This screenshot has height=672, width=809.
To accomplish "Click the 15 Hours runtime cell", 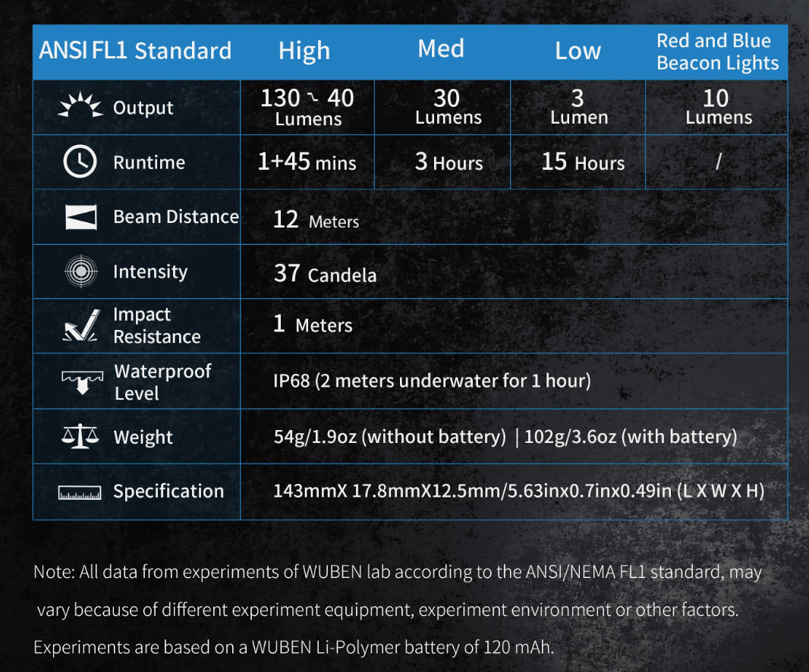I will pyautogui.click(x=582, y=162).
